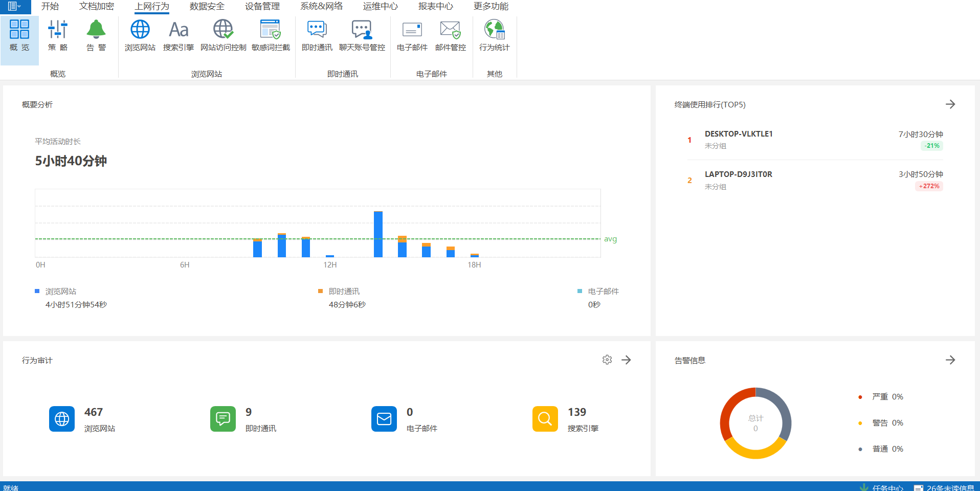Select the DESKTOP-VLKTLE1 ranking row
Image resolution: width=980 pixels, height=491 pixels.
(x=815, y=140)
